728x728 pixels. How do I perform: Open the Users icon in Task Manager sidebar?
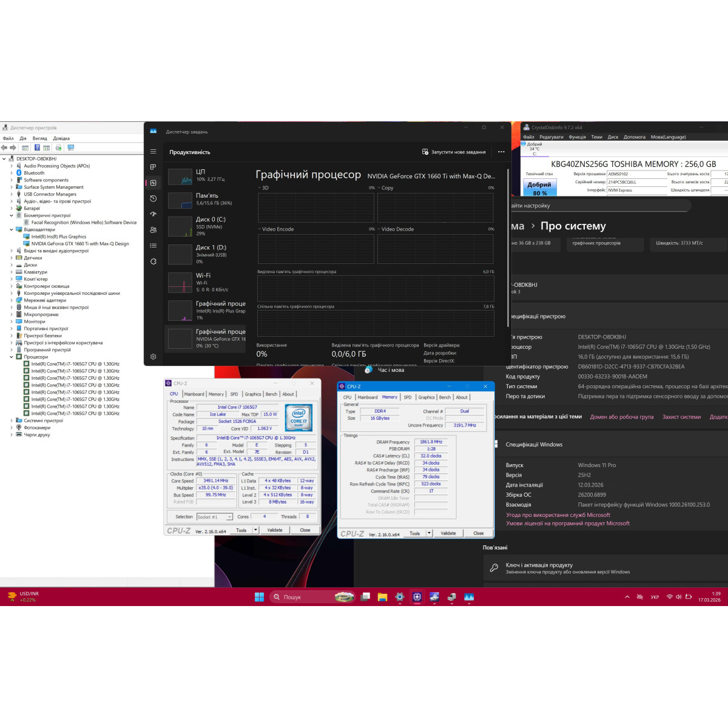tap(153, 230)
